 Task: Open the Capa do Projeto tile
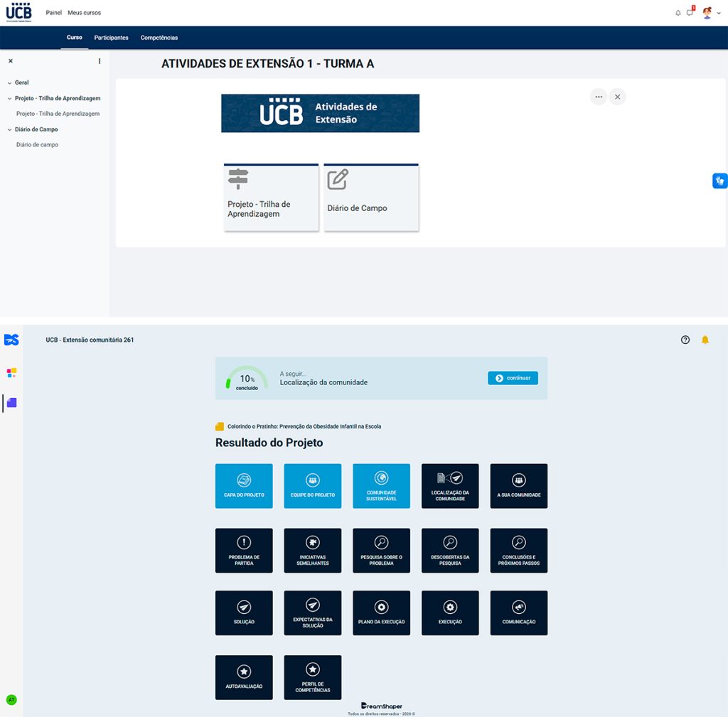point(244,485)
